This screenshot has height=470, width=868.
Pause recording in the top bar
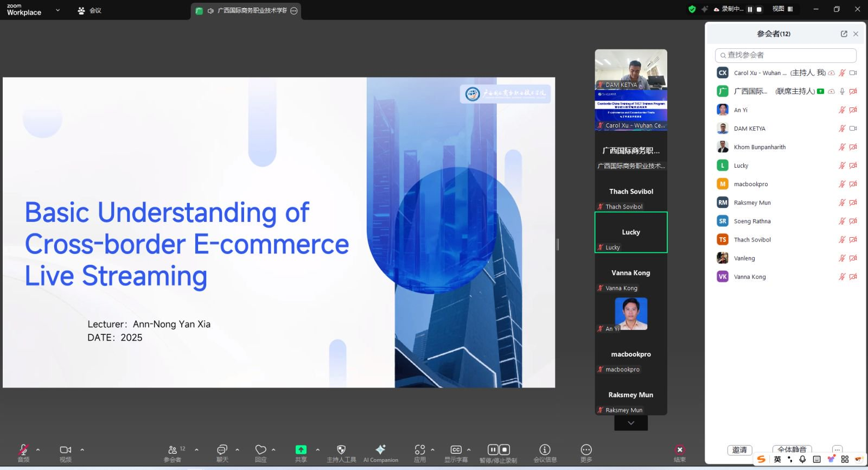point(750,9)
